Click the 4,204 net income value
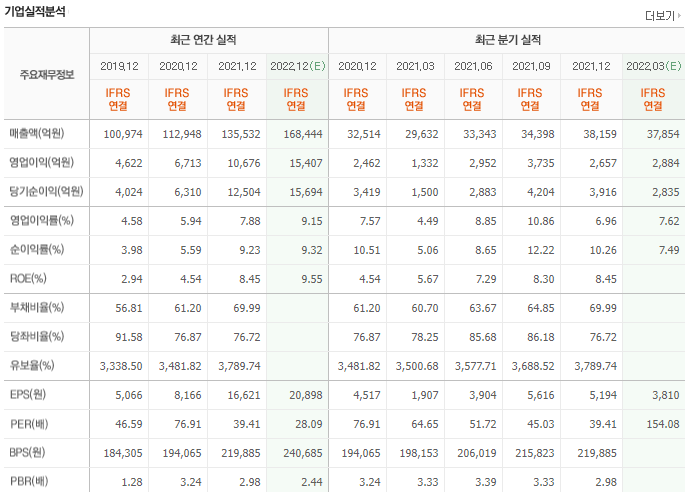This screenshot has width=691, height=492. (x=541, y=192)
